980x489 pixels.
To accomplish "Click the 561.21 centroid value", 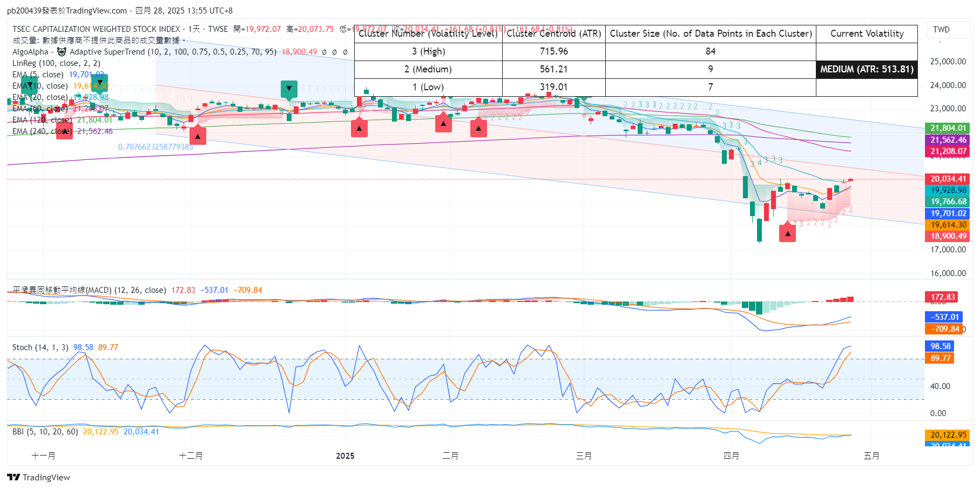I will tap(554, 69).
